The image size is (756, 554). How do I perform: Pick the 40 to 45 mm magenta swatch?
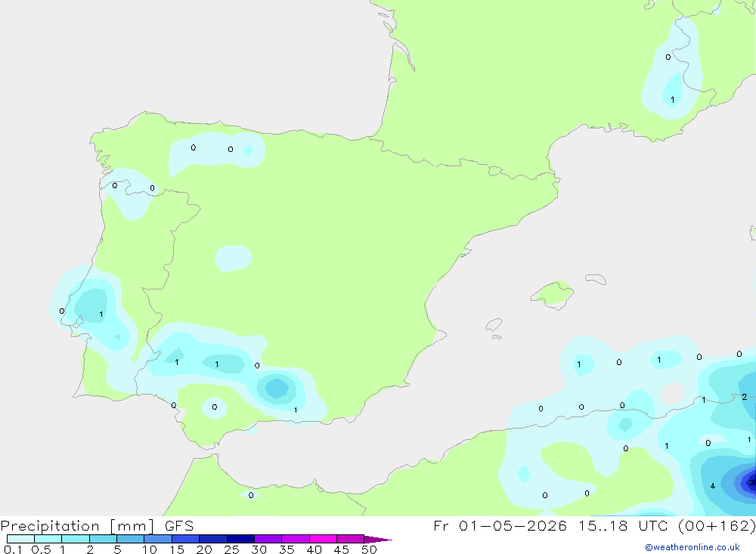click(x=323, y=539)
